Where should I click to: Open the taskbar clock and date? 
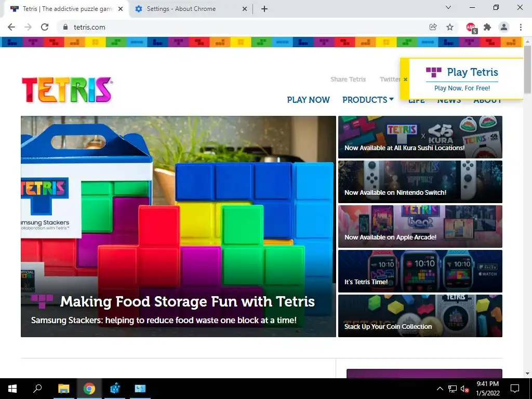[x=487, y=389]
